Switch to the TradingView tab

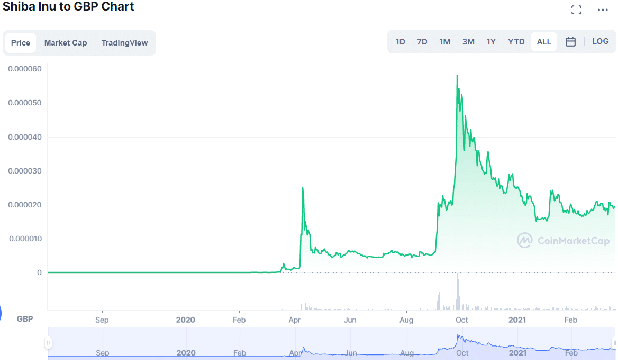pyautogui.click(x=124, y=42)
